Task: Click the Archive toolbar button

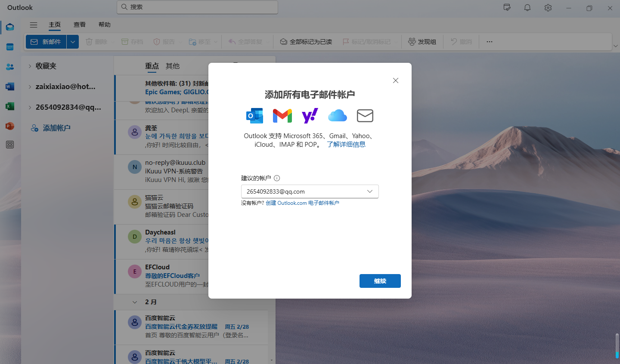Action: point(132,42)
